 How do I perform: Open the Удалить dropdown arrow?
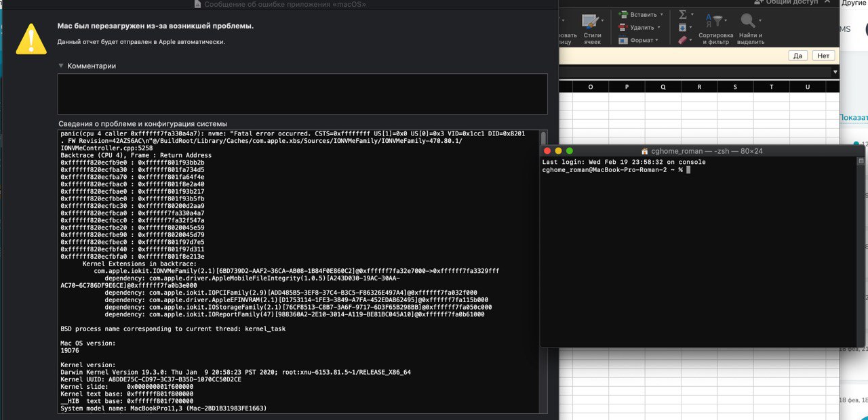click(659, 27)
